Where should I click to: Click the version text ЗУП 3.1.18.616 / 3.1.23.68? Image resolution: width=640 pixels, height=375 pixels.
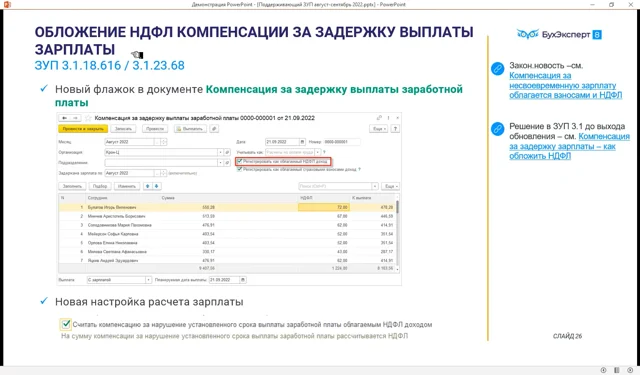pos(109,65)
